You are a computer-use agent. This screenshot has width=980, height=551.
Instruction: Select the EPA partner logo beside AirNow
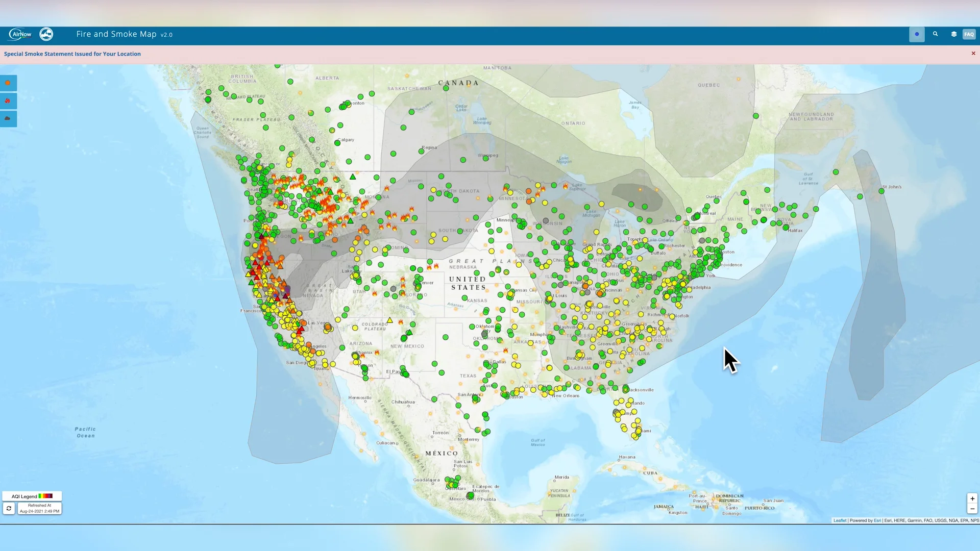(46, 34)
